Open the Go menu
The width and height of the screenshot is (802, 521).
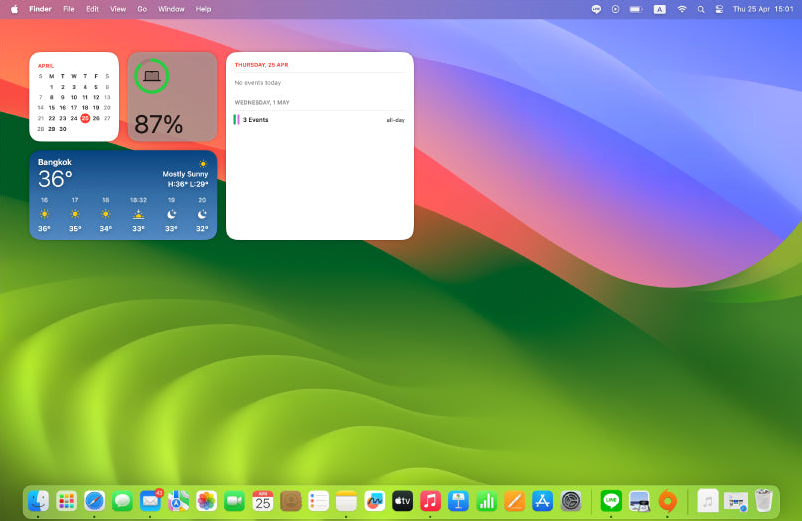click(142, 9)
